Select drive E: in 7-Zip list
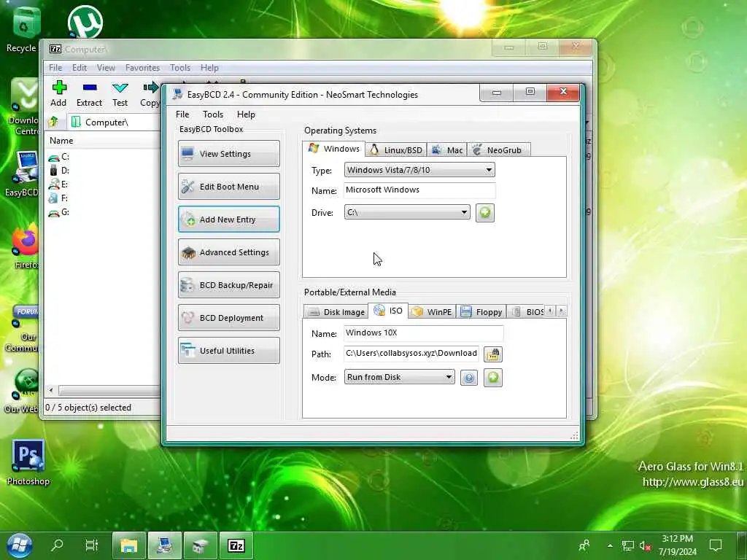 click(59, 184)
